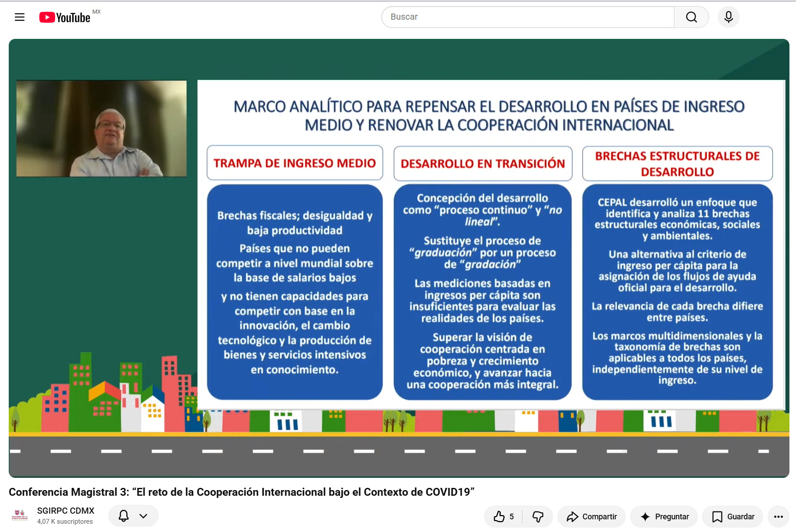Click the search magnifier button
Viewport: 796px width, 532px height.
[691, 17]
